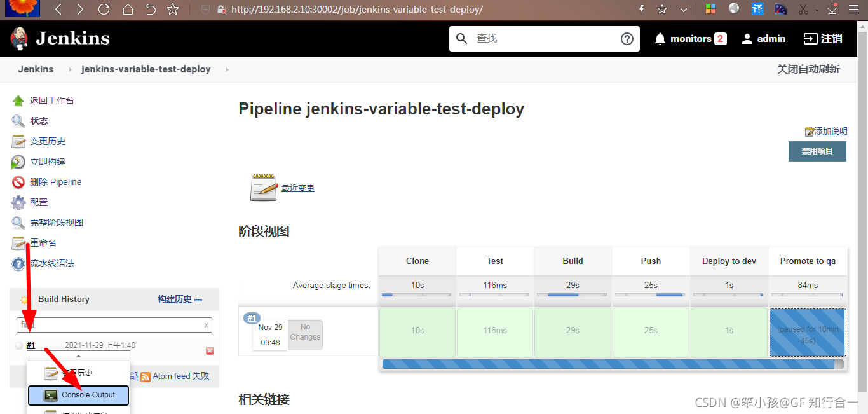Click the lightning speed-mode icon
Viewport: 868px width, 414px height.
(641, 10)
